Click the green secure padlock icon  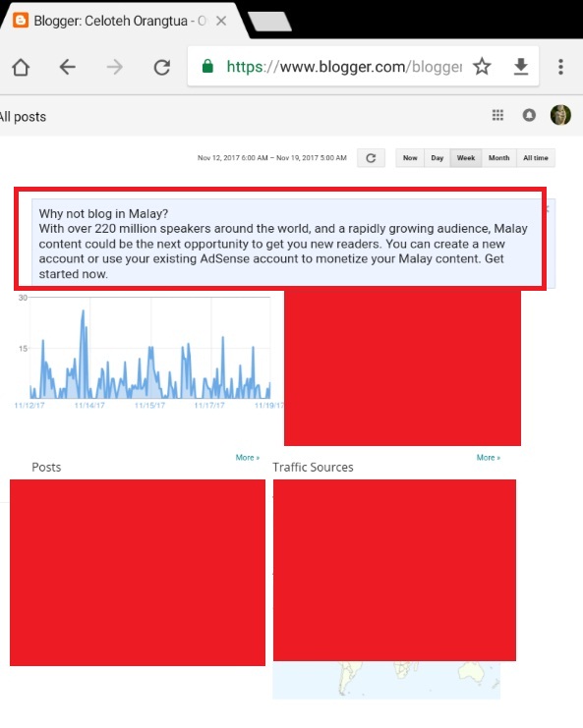(x=207, y=67)
